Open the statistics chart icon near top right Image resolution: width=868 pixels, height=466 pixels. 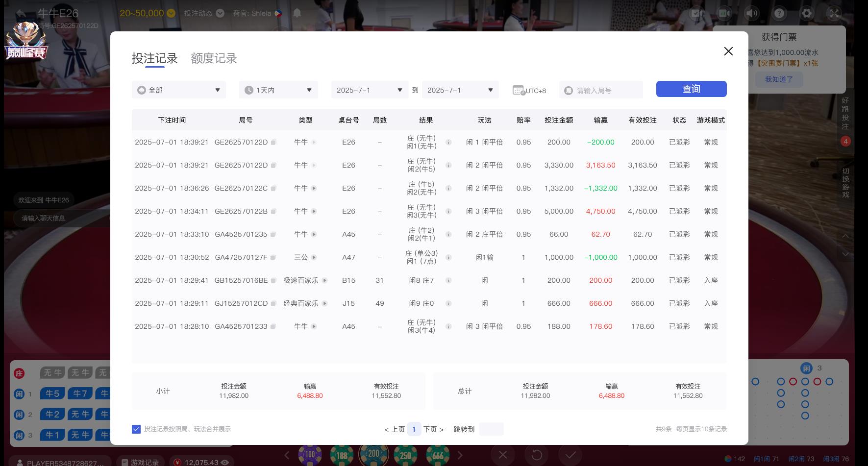click(x=724, y=13)
